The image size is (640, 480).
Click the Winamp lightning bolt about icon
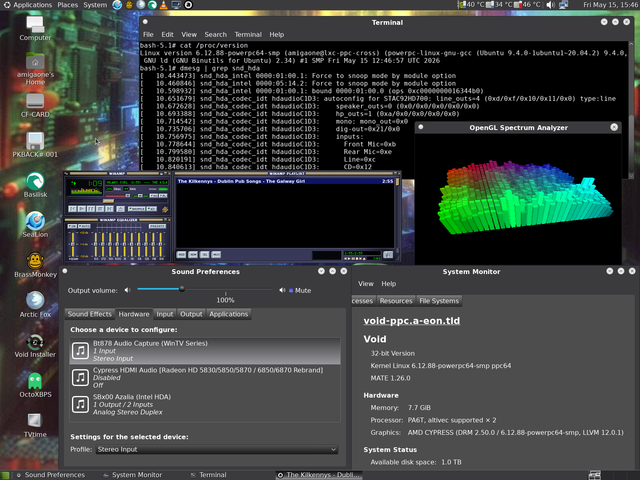tap(165, 209)
